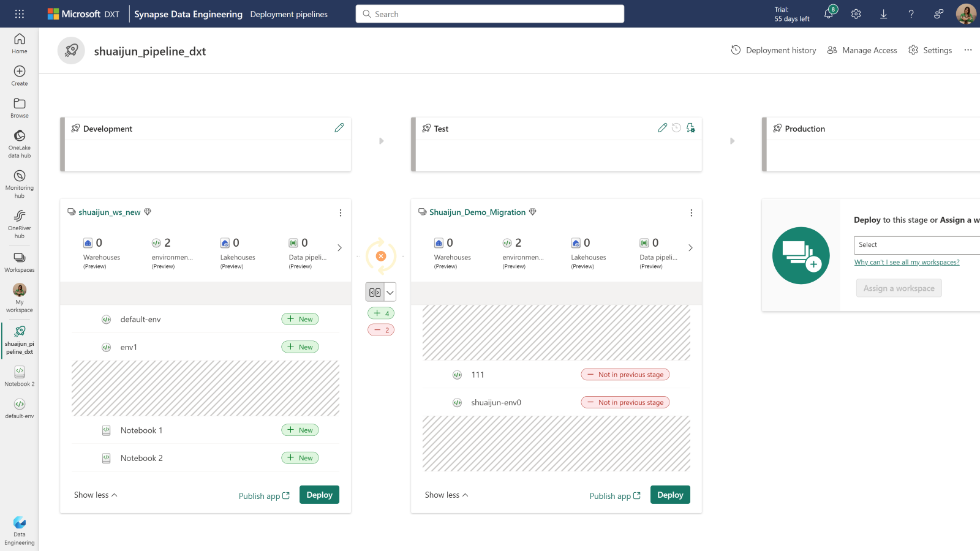
Task: Select shuaijun-env0 in Test stage
Action: pyautogui.click(x=556, y=402)
